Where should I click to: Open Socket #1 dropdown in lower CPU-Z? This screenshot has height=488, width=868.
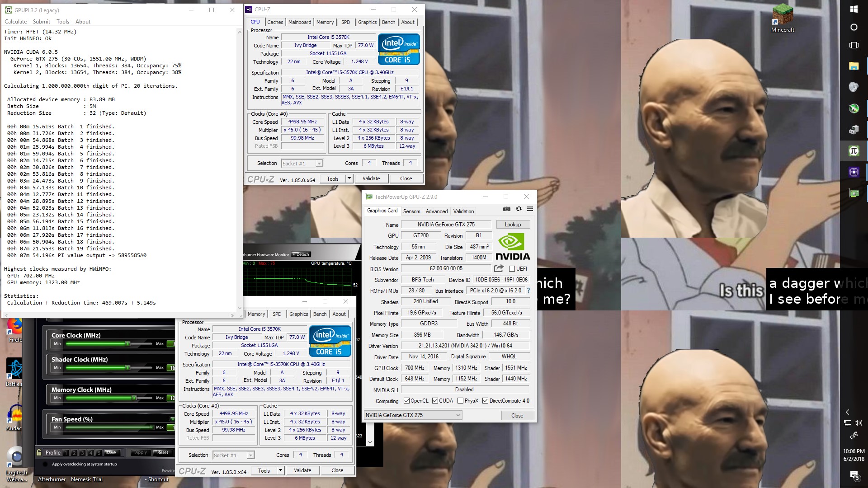pyautogui.click(x=233, y=455)
